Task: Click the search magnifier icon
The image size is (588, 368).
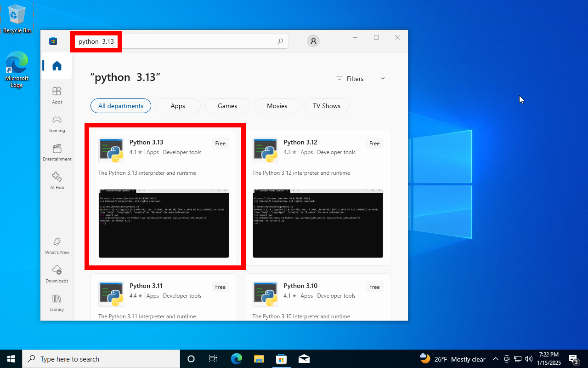Action: click(x=280, y=41)
